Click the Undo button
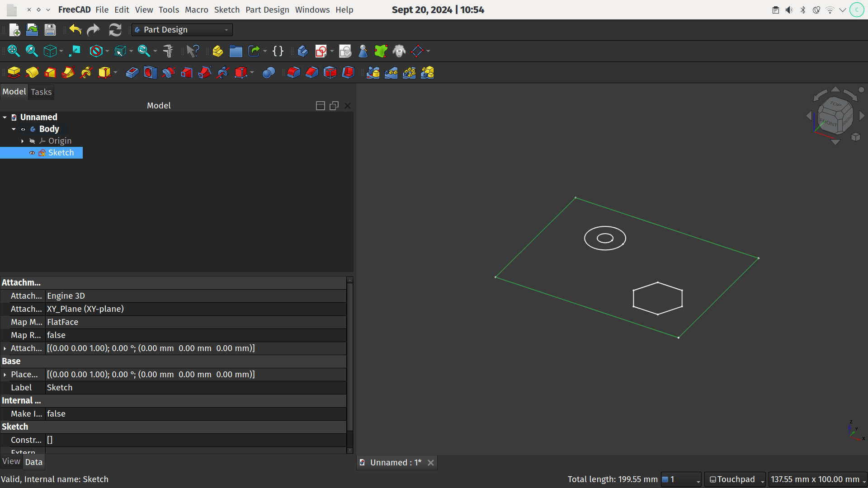Screen dimensions: 868x488 (75, 30)
